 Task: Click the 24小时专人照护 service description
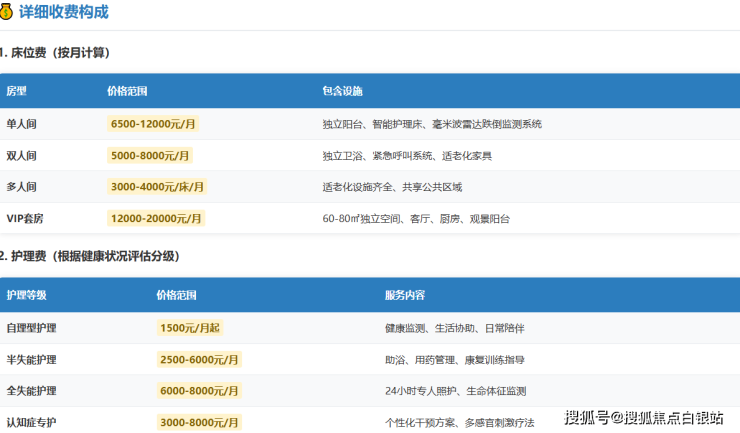(455, 391)
